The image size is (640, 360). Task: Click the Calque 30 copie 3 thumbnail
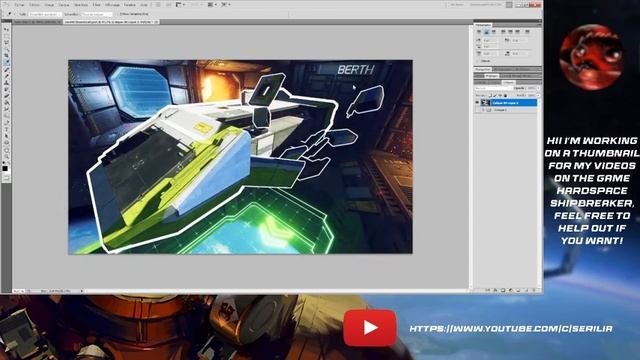pos(485,103)
